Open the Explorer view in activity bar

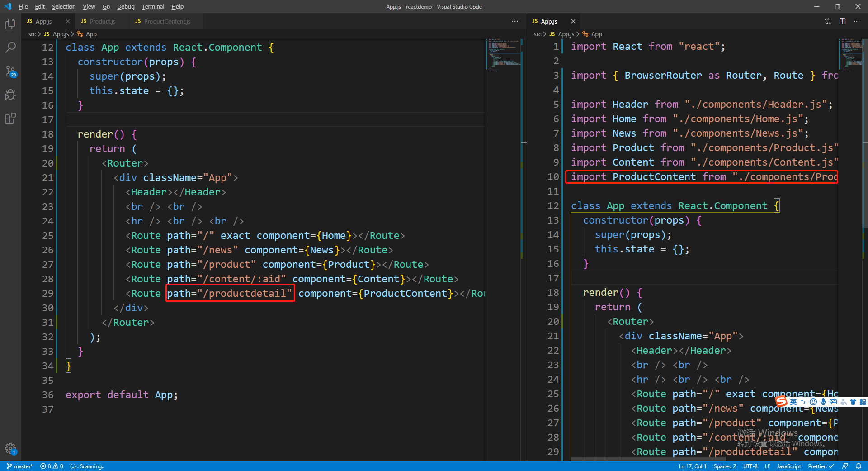tap(10, 24)
